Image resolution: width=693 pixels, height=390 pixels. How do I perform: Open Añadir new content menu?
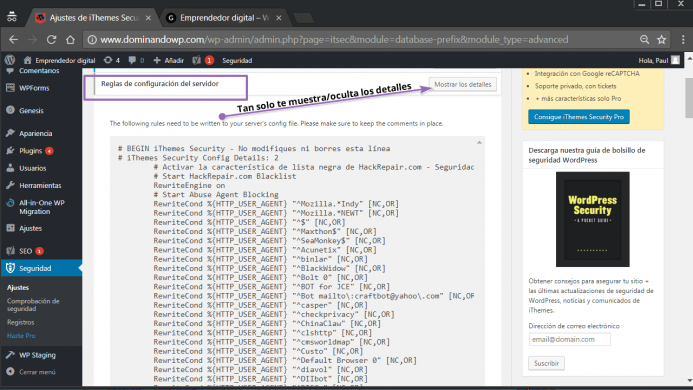pos(168,60)
